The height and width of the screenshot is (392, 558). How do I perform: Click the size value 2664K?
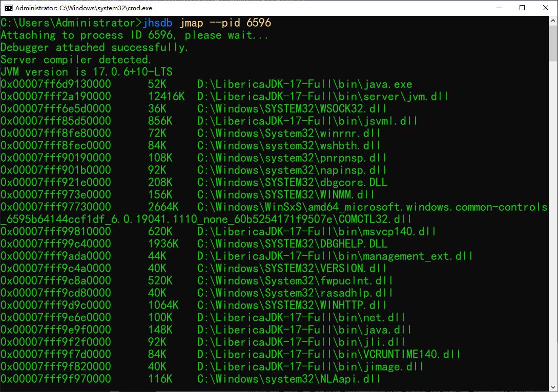[163, 207]
